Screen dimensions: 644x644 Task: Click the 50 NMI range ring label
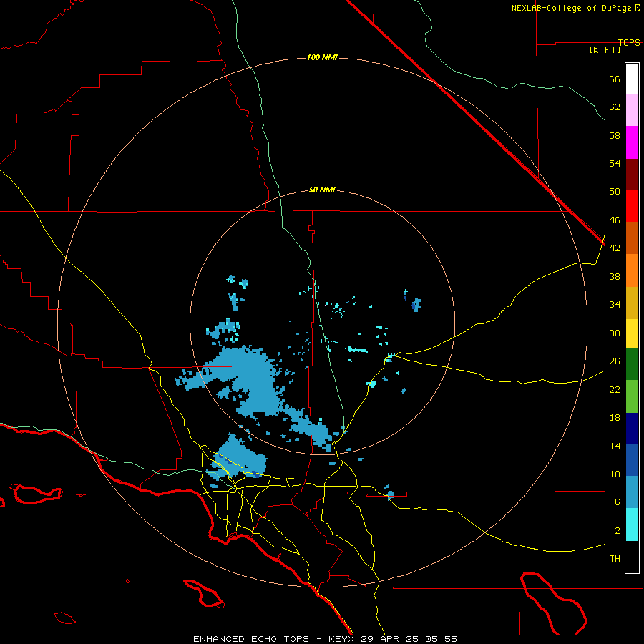pos(322,190)
